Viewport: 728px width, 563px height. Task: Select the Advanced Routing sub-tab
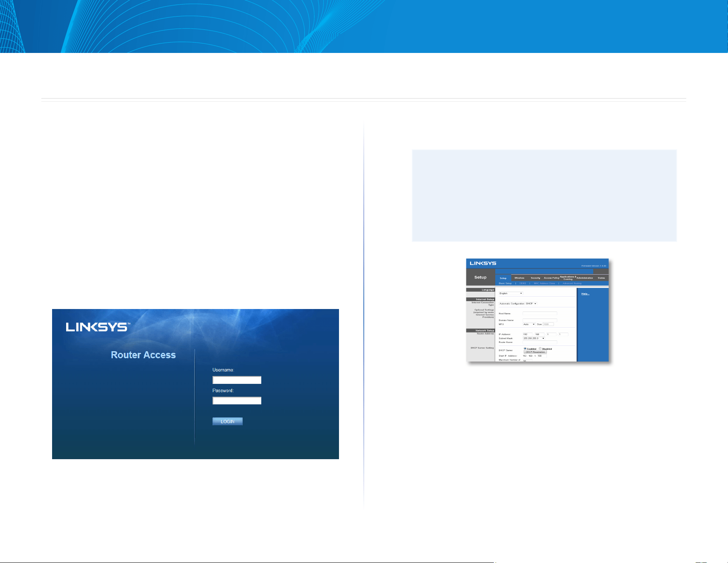coord(572,283)
